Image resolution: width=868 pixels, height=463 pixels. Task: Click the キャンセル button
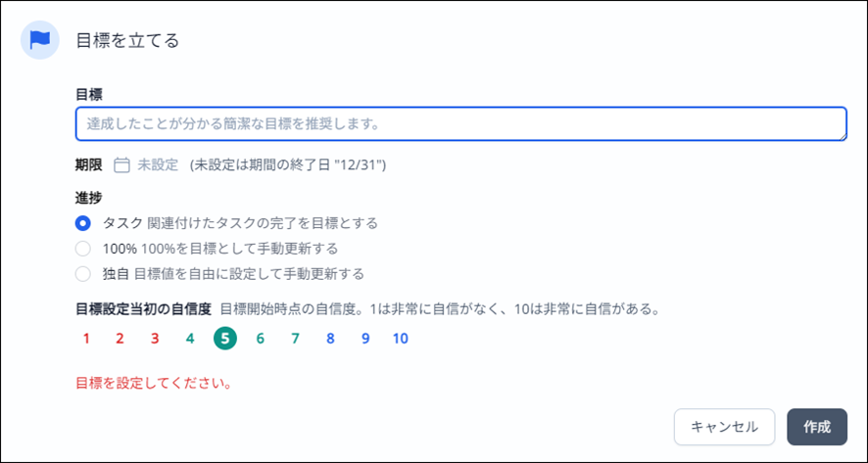(x=724, y=427)
